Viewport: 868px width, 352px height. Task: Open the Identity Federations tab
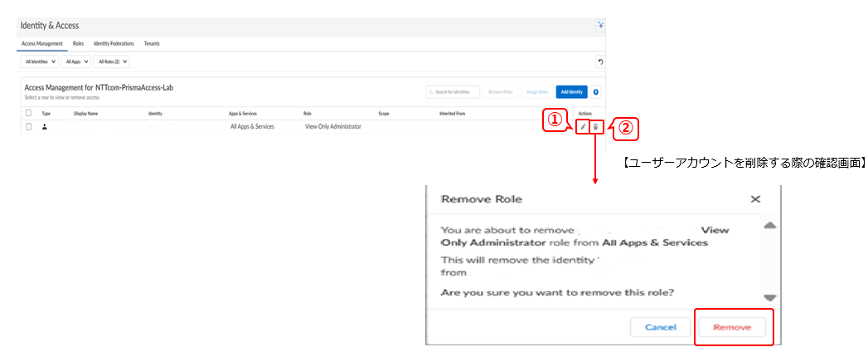click(114, 43)
